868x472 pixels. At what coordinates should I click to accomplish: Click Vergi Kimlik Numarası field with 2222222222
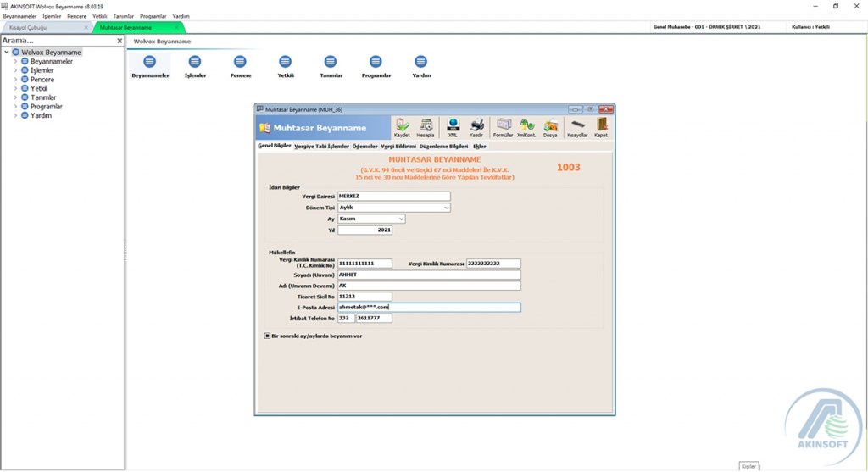point(493,264)
